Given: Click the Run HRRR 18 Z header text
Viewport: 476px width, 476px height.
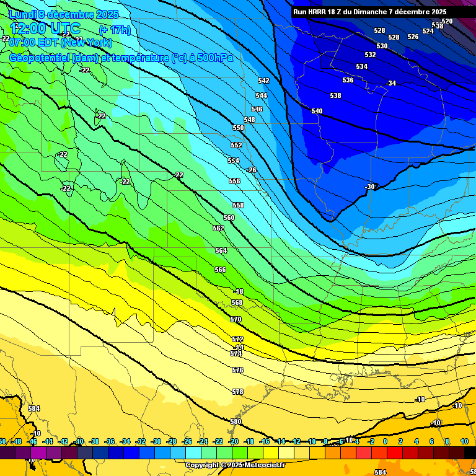Looking at the screenshot, I should (369, 12).
